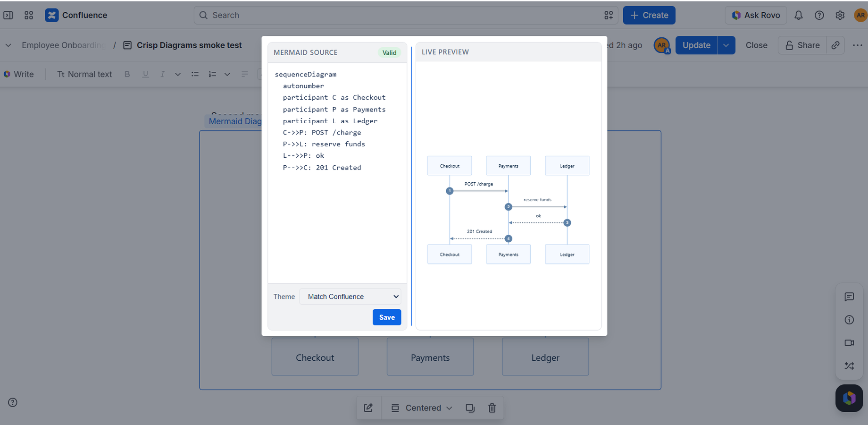Toggle italic formatting

tap(162, 74)
